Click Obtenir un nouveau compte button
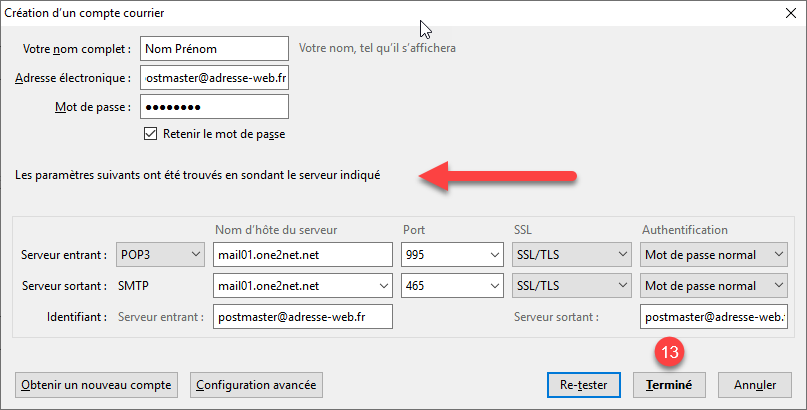807x410 pixels. coord(96,385)
